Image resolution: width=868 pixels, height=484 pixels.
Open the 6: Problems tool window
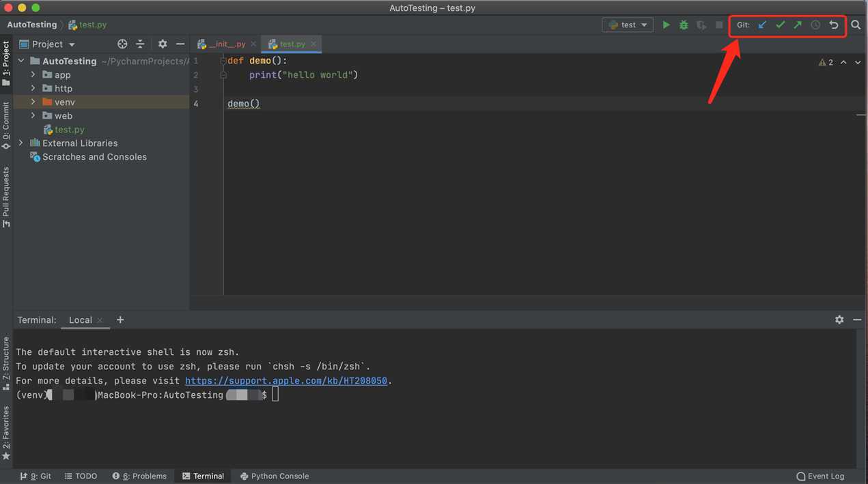[139, 476]
